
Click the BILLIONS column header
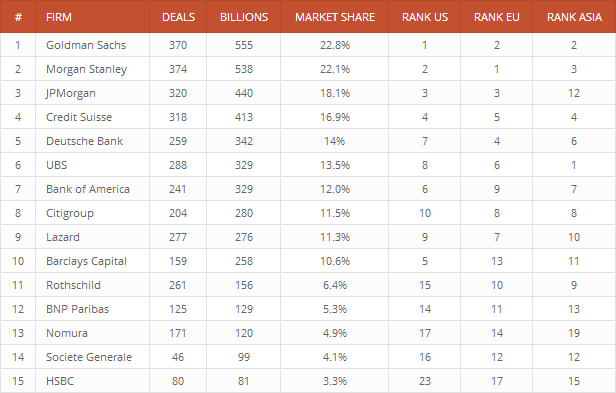[244, 17]
